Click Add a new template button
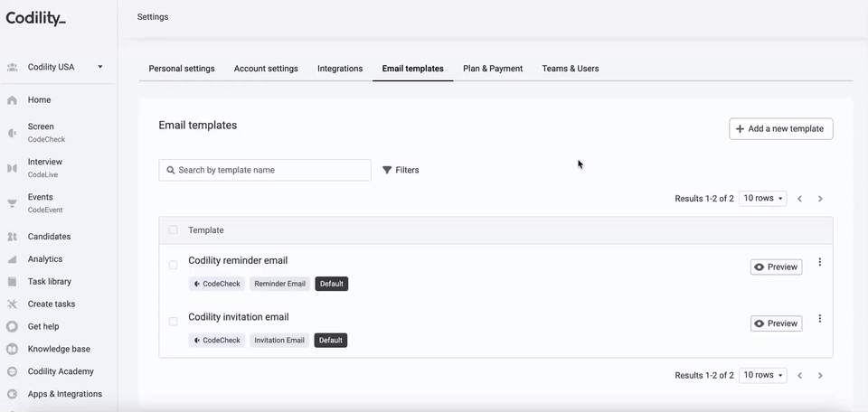The image size is (868, 412). [x=781, y=129]
